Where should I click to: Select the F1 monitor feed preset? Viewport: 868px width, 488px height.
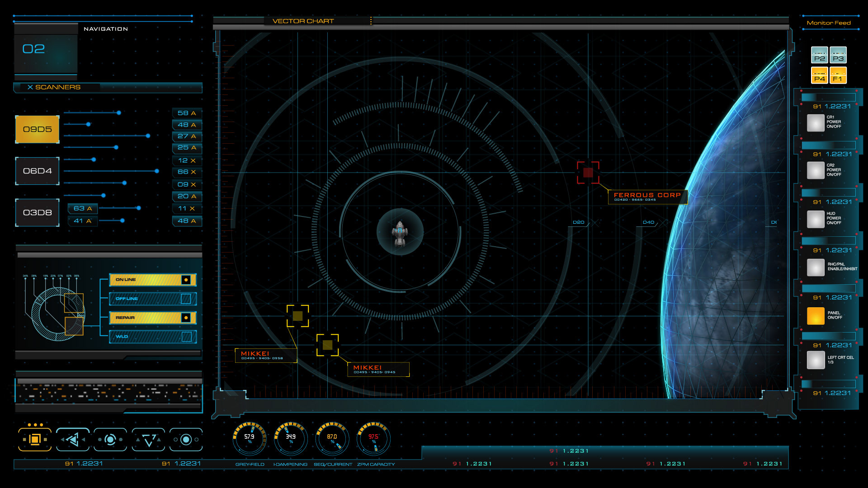(x=838, y=75)
